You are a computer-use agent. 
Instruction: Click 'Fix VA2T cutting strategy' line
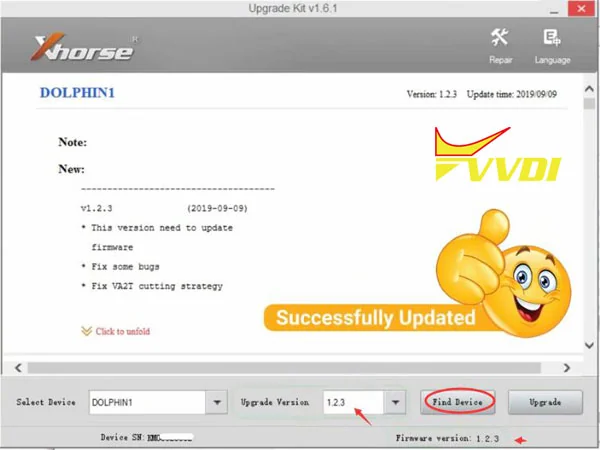157,286
